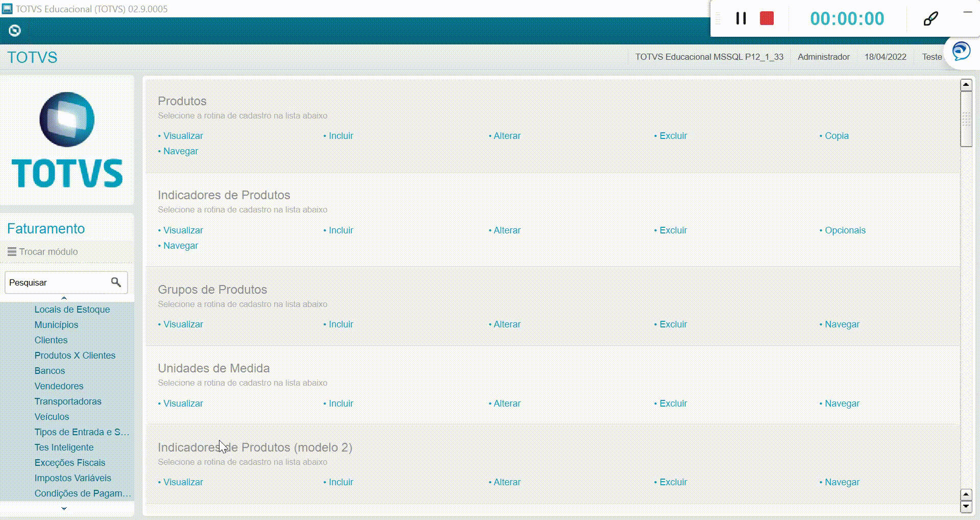
Task: Click Alterar under Unidades de Medida
Action: (x=507, y=404)
